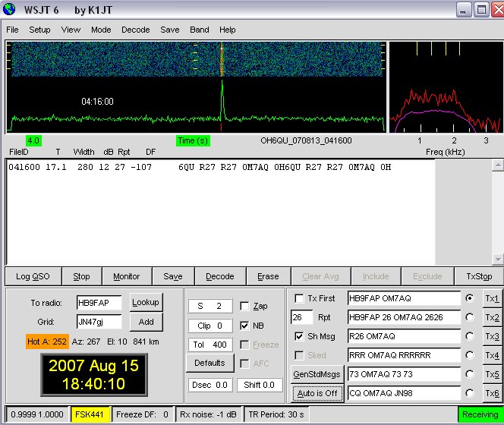This screenshot has width=504, height=425.
Task: Toggle the NB noise blanker checkbox
Action: point(244,326)
